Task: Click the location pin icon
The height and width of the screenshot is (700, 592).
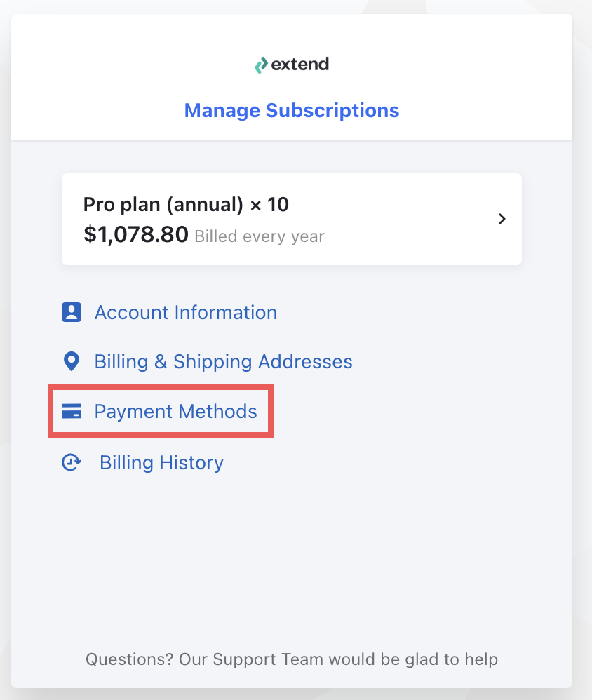Action: (x=72, y=361)
